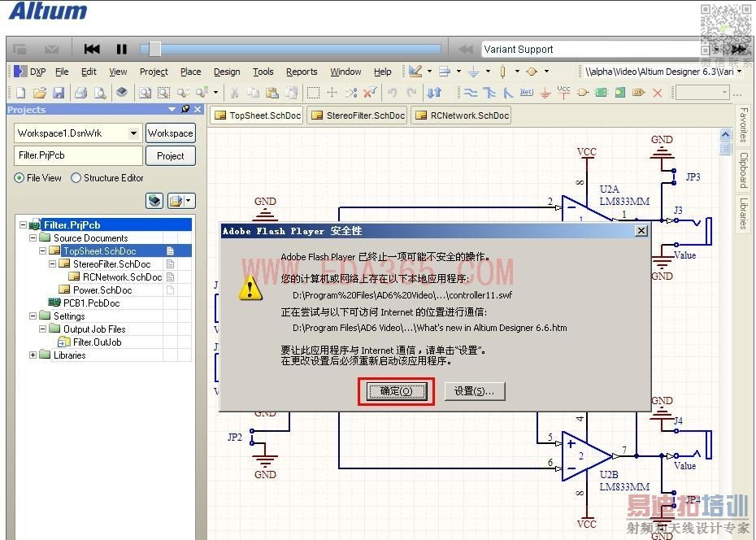Collapse the Output Job Files folder

pyautogui.click(x=42, y=329)
